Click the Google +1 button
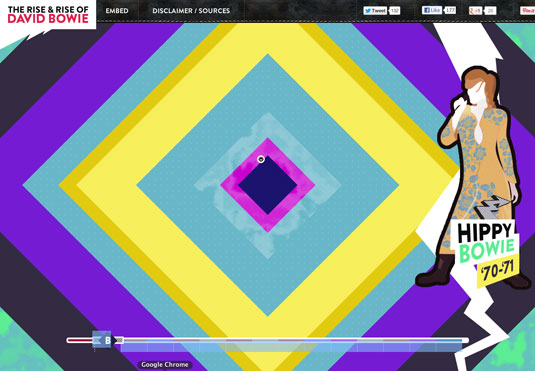 pos(475,11)
